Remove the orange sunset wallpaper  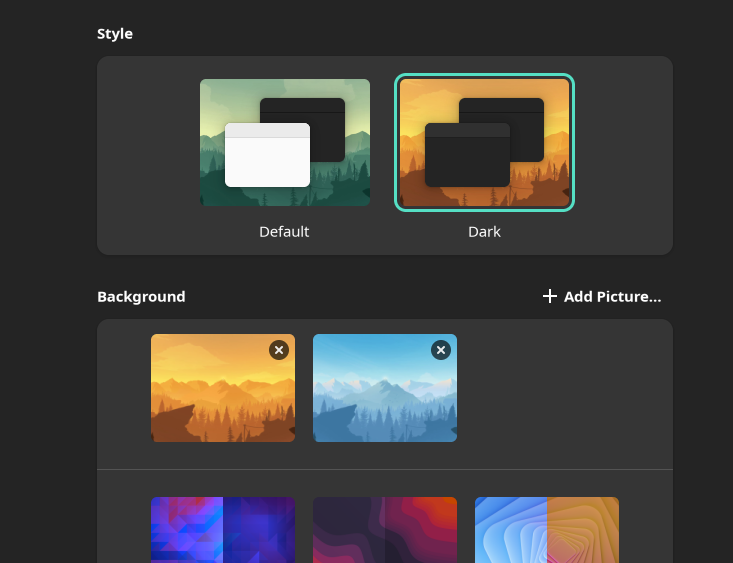point(279,350)
